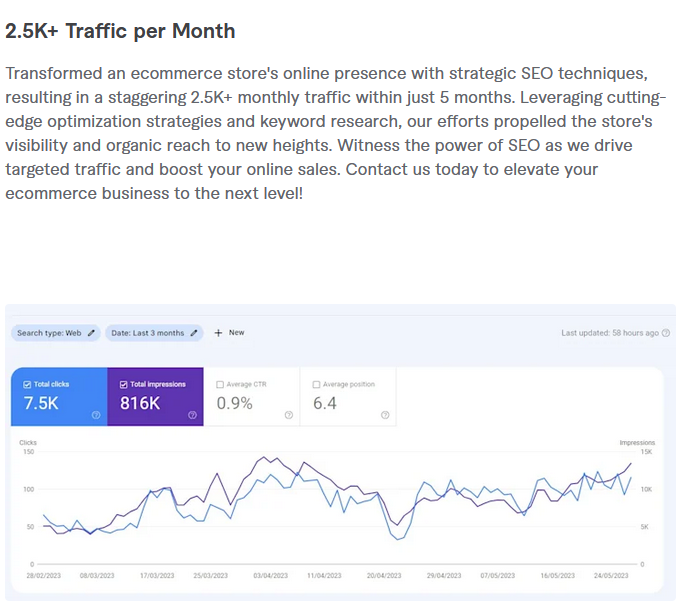The height and width of the screenshot is (601, 695).
Task: Enable the Average CTR checkbox
Action: click(x=220, y=384)
